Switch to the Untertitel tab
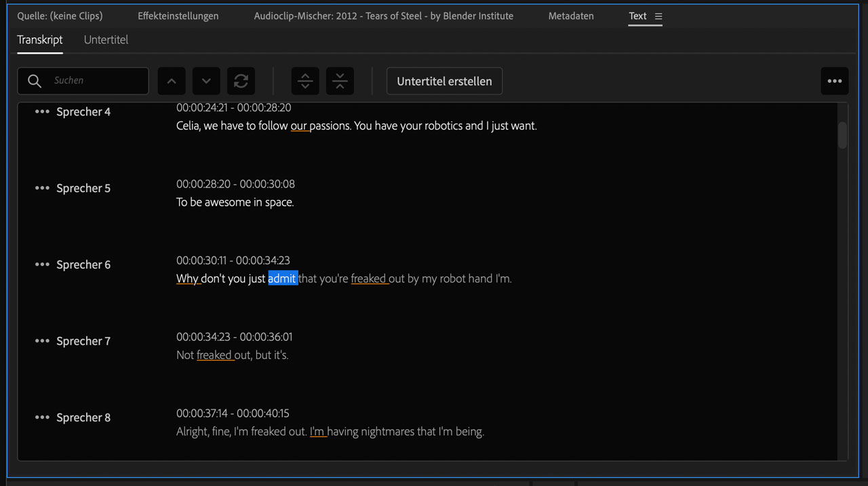This screenshot has height=486, width=868. point(106,39)
